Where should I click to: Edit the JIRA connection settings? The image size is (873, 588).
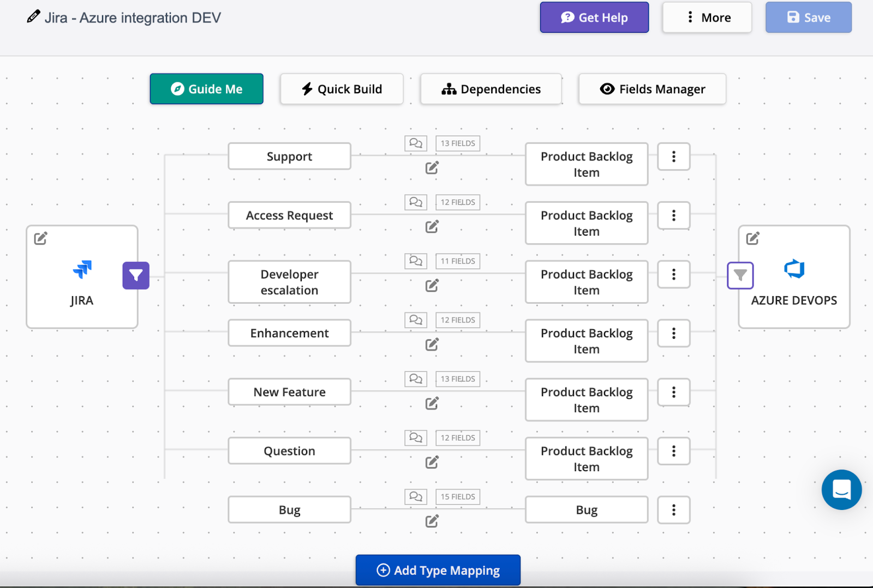[41, 238]
